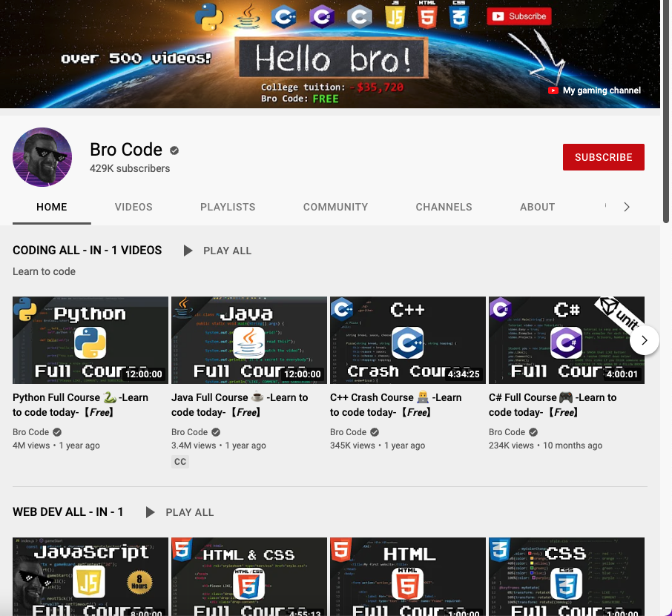Open the HTML & CSS Full Course thumbnail

pos(249,577)
